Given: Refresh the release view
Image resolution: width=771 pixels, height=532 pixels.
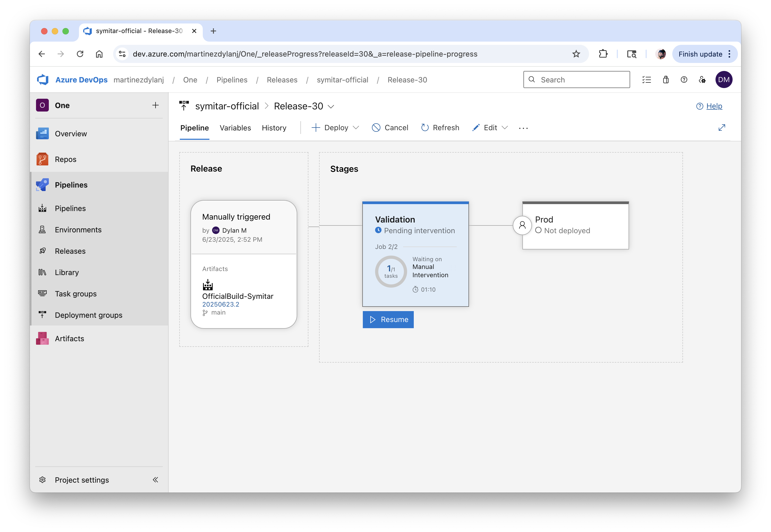Looking at the screenshot, I should (440, 128).
